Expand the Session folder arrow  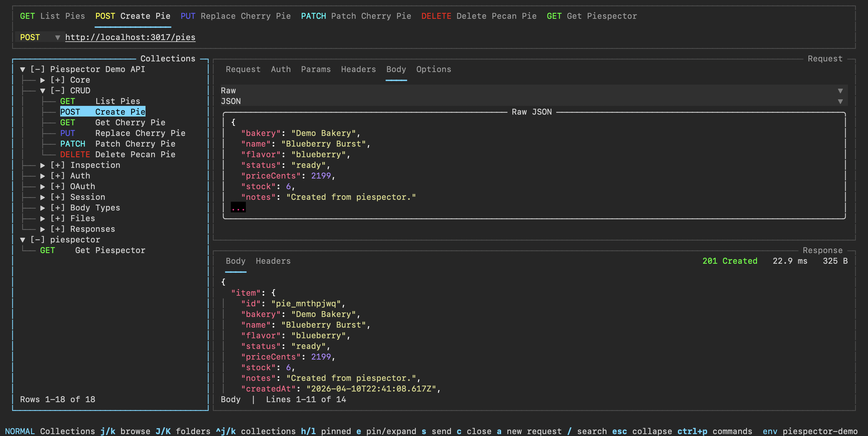point(42,197)
